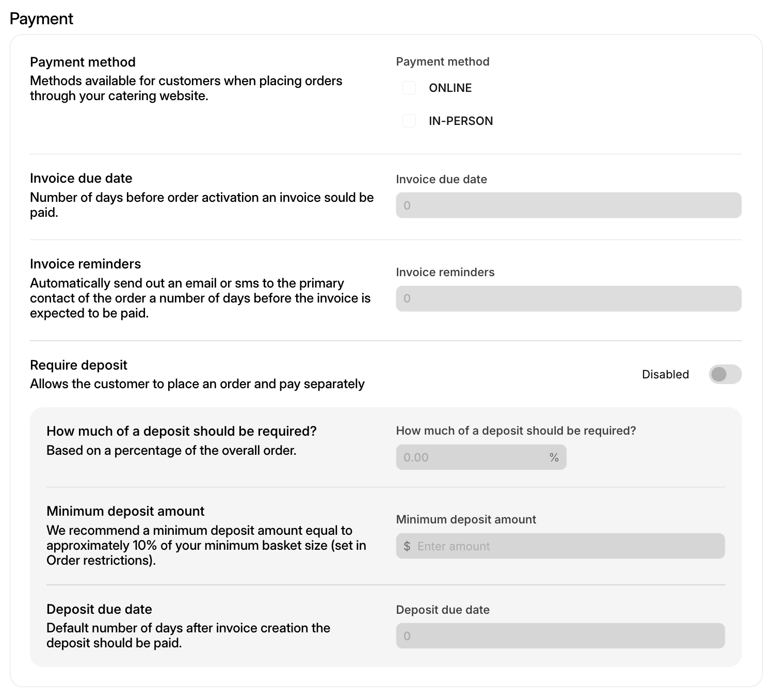Check the ONLINE payment method checkbox
Screen dimensions: 775x700
(x=409, y=88)
